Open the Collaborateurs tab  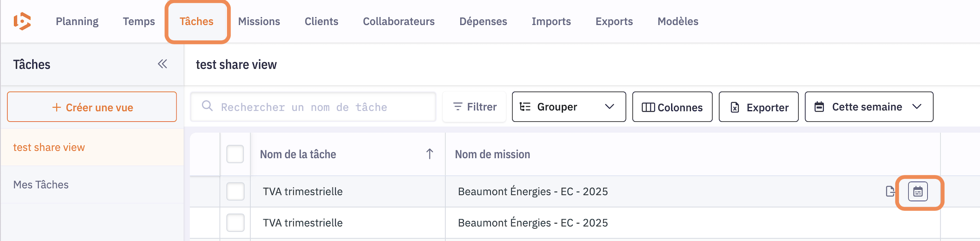click(x=398, y=21)
